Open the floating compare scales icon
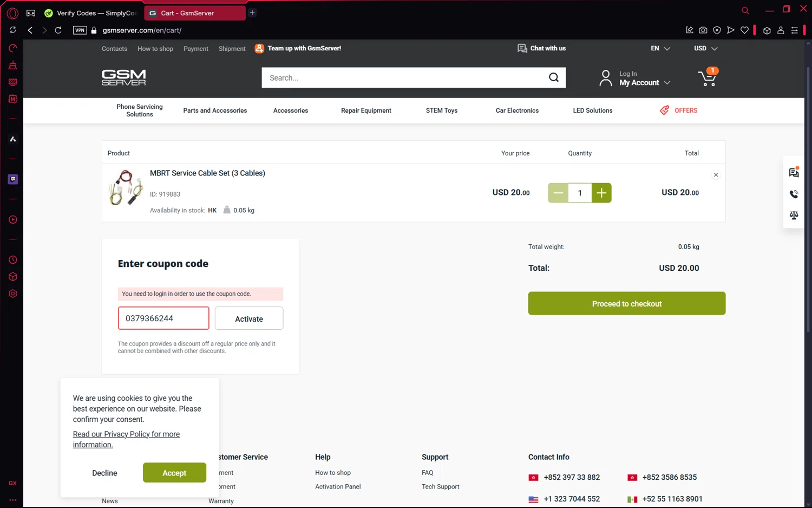The image size is (812, 508). 794,215
